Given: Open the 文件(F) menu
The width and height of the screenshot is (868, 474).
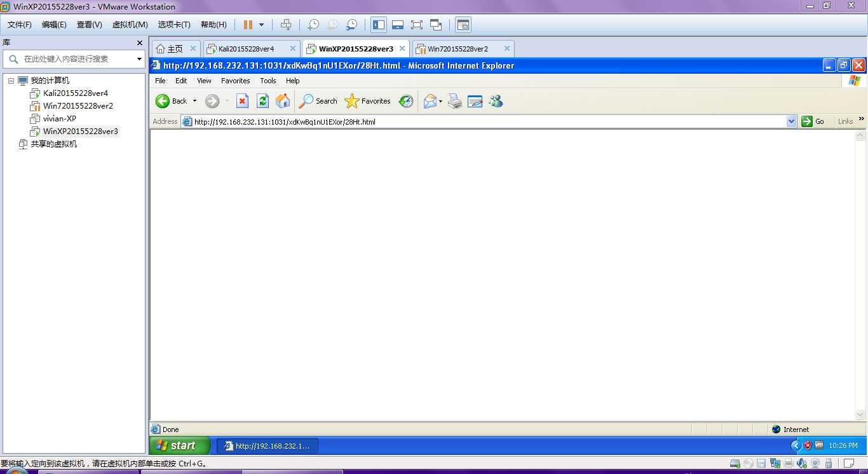Looking at the screenshot, I should pyautogui.click(x=20, y=25).
